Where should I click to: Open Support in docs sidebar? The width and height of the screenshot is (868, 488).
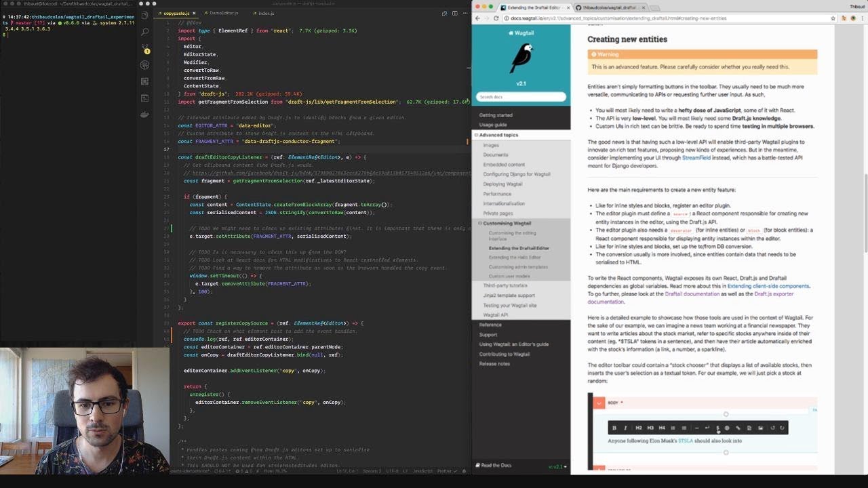(x=488, y=335)
